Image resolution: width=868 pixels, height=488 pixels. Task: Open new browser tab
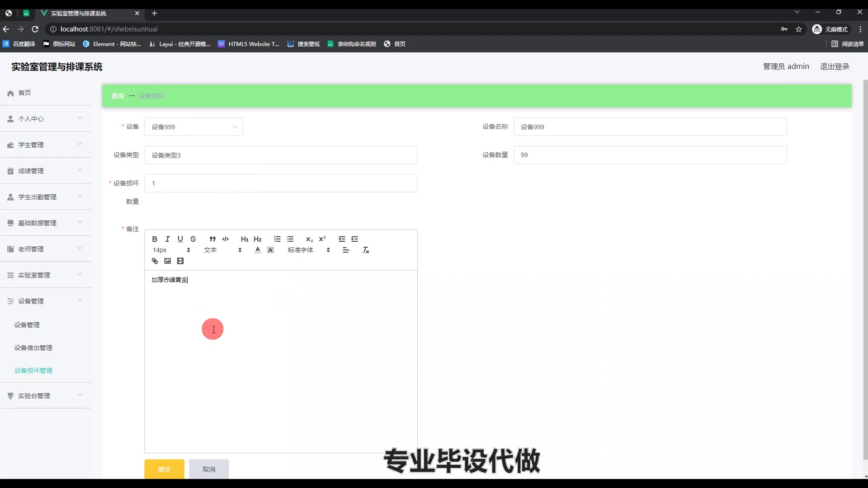154,13
